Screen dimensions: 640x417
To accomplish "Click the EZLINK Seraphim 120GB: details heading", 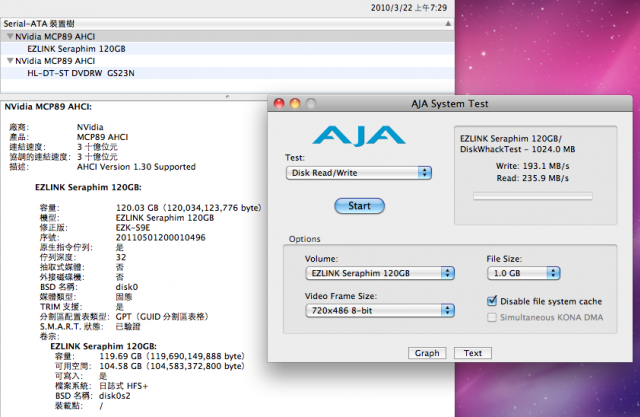I will click(88, 187).
